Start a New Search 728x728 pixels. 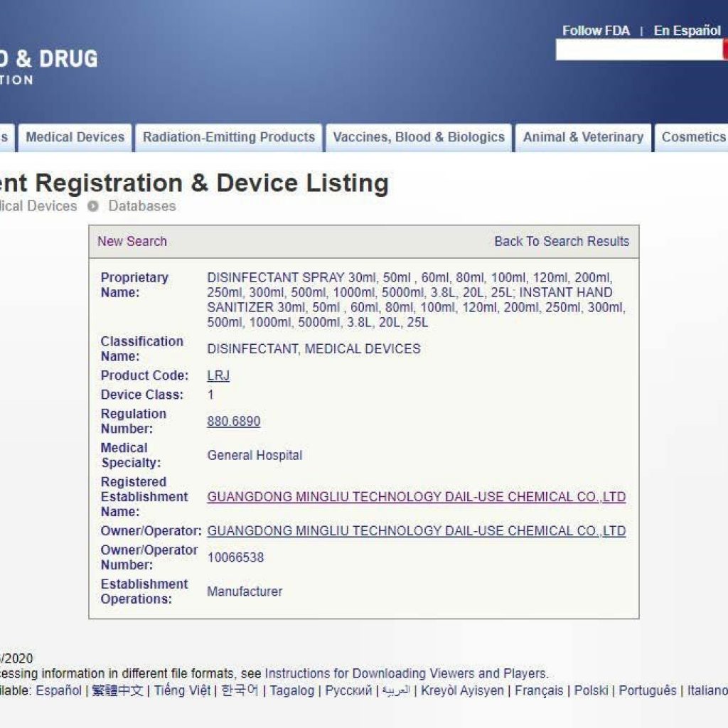[x=132, y=241]
